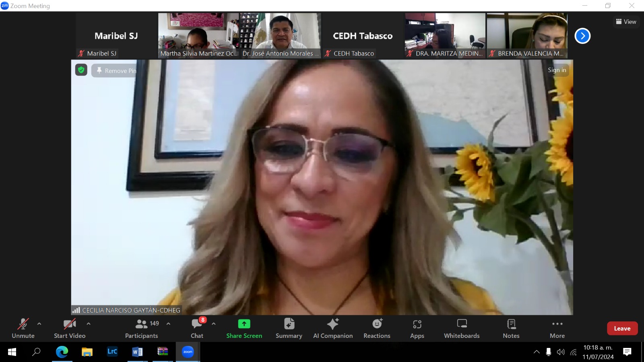Click the Zoom taskbar icon

coord(188,352)
